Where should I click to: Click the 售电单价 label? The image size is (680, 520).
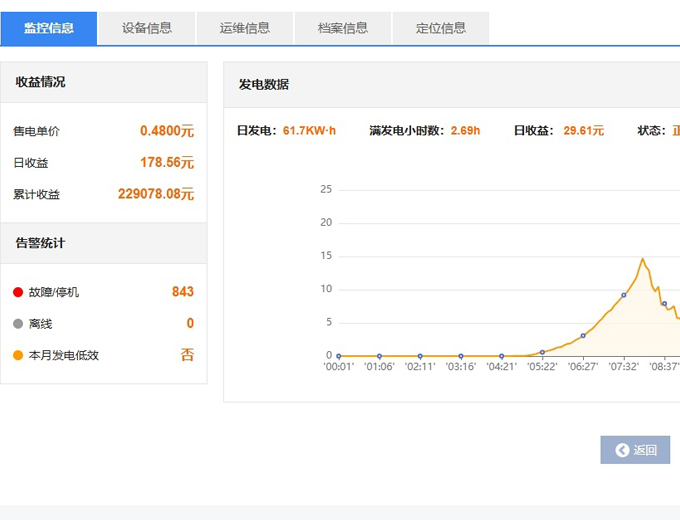click(x=36, y=131)
